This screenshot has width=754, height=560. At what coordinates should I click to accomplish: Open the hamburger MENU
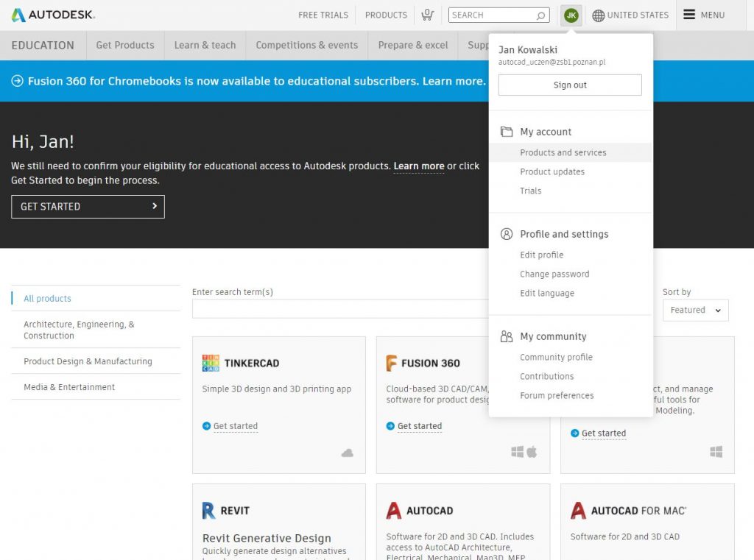[703, 15]
